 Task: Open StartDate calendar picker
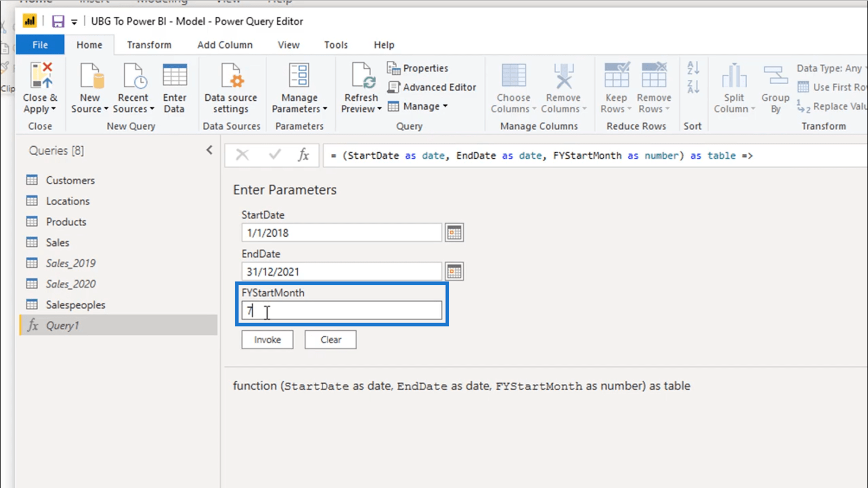454,233
